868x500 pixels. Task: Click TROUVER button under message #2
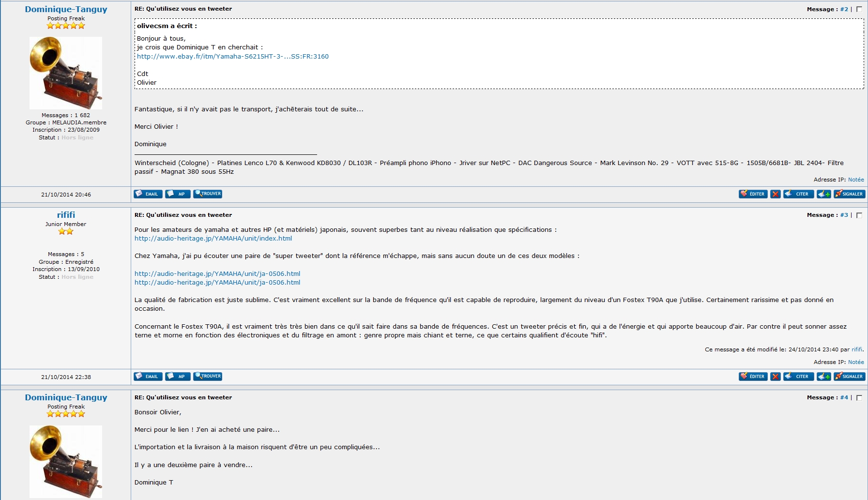tap(208, 194)
